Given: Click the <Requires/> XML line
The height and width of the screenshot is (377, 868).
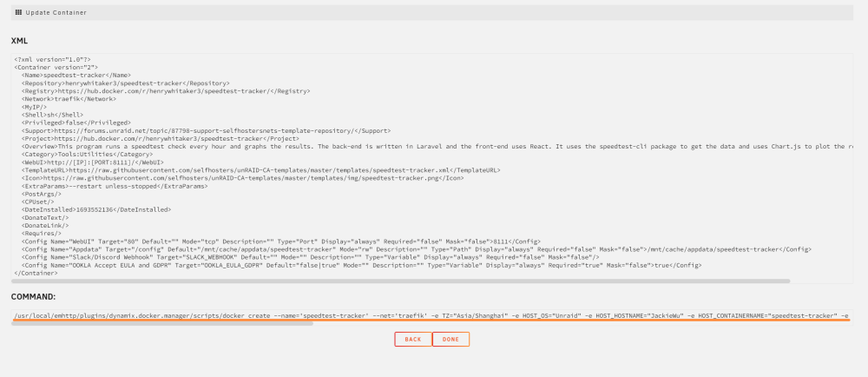Looking at the screenshot, I should (x=42, y=234).
